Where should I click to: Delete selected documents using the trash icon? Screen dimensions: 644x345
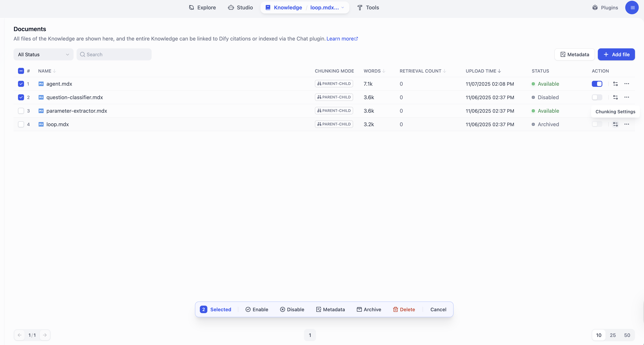[396, 309]
